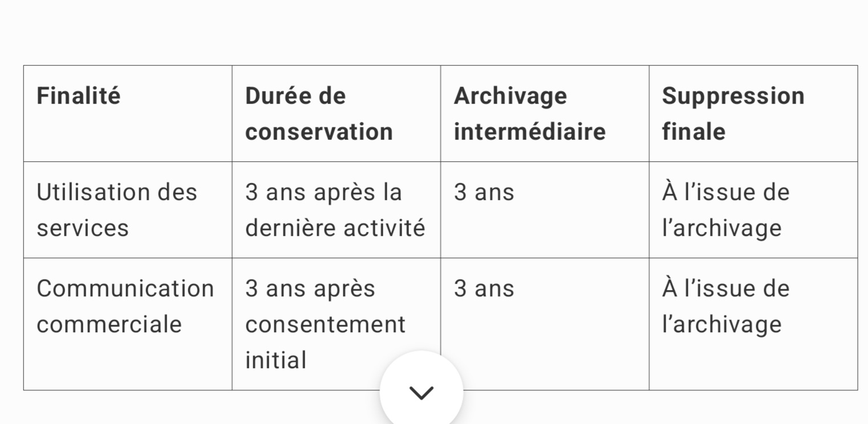The image size is (868, 424).
Task: Click 'À l'issue de l'archivage' in the services row
Action: click(725, 210)
